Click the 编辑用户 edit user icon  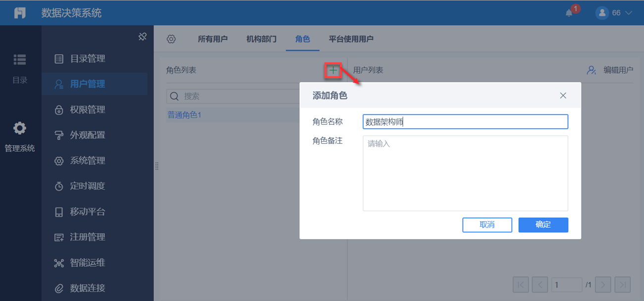click(591, 70)
